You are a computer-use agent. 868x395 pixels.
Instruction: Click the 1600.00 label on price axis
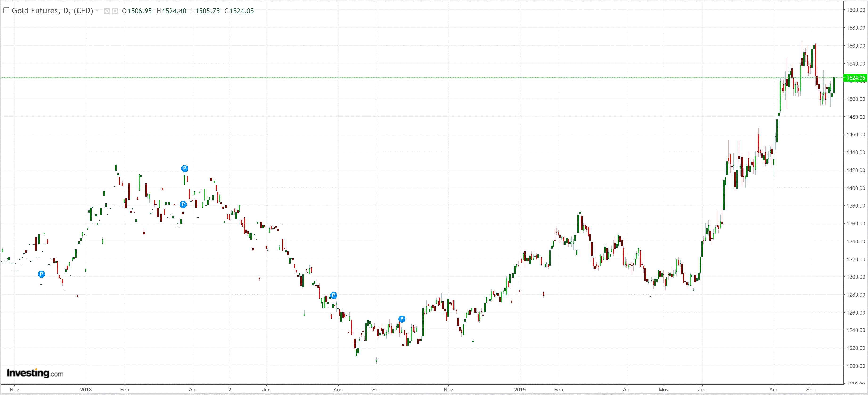[856, 10]
